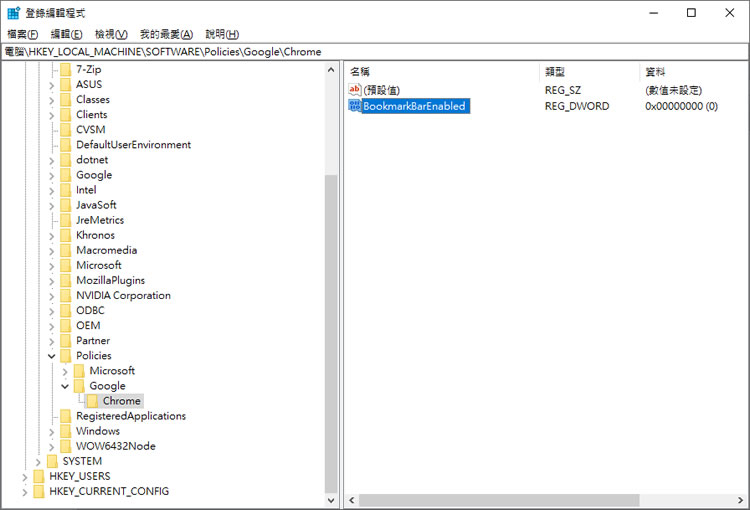This screenshot has width=750, height=510.
Task: Click the values pane horizontal scrollbar thumb
Action: 499,500
